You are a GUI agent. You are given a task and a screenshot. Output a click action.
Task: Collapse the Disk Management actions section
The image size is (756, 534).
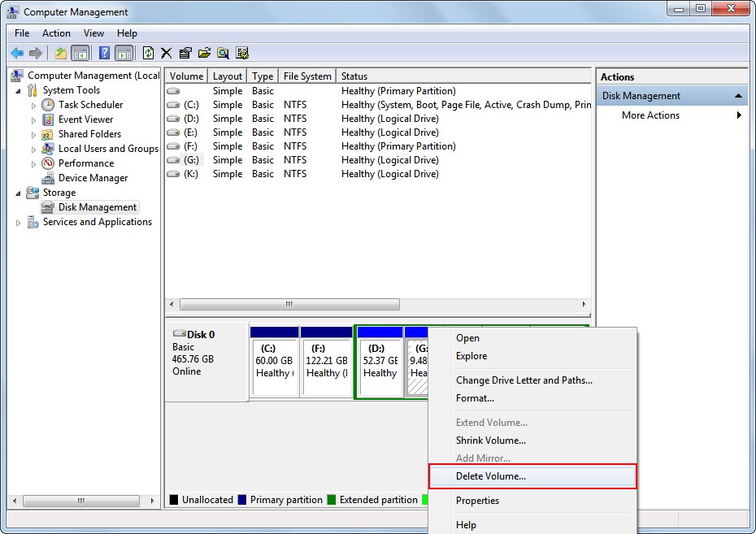(738, 96)
